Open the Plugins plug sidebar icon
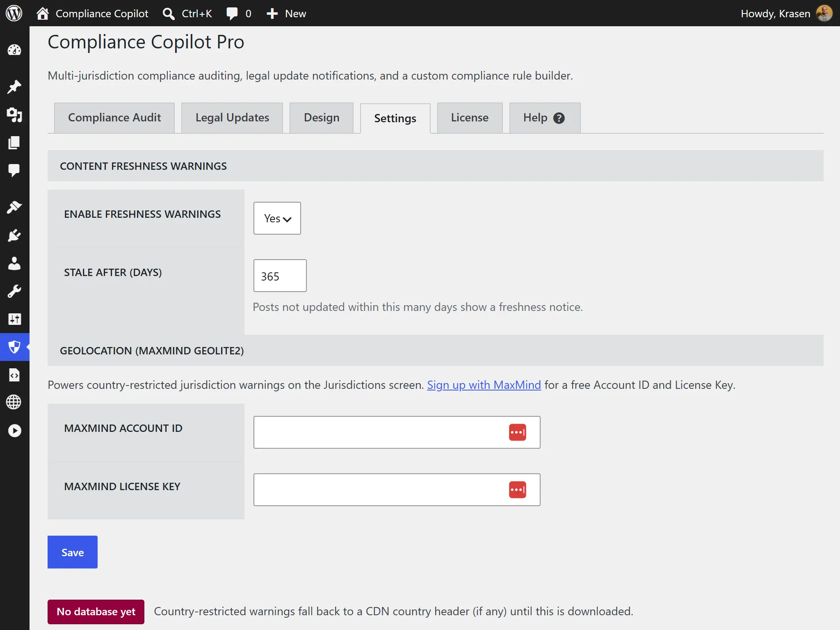Image resolution: width=840 pixels, height=630 pixels. (14, 235)
